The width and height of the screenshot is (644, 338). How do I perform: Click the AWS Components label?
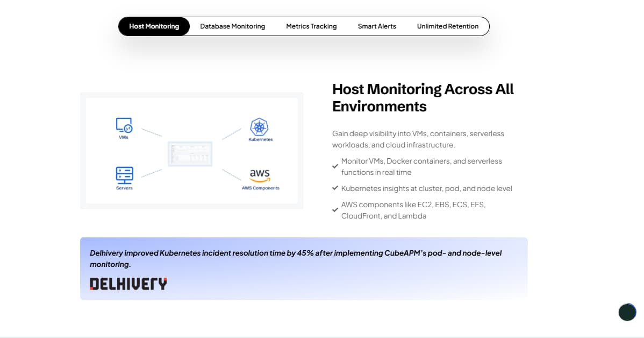coord(260,188)
